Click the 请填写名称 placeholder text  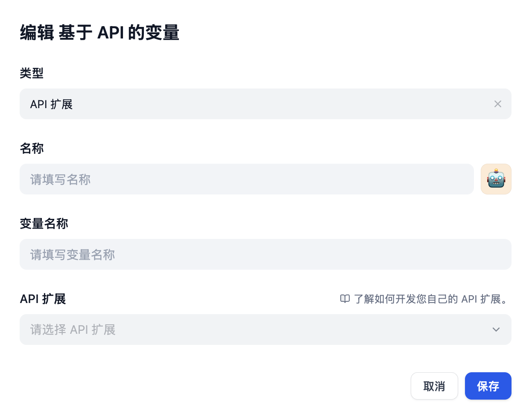click(x=60, y=180)
